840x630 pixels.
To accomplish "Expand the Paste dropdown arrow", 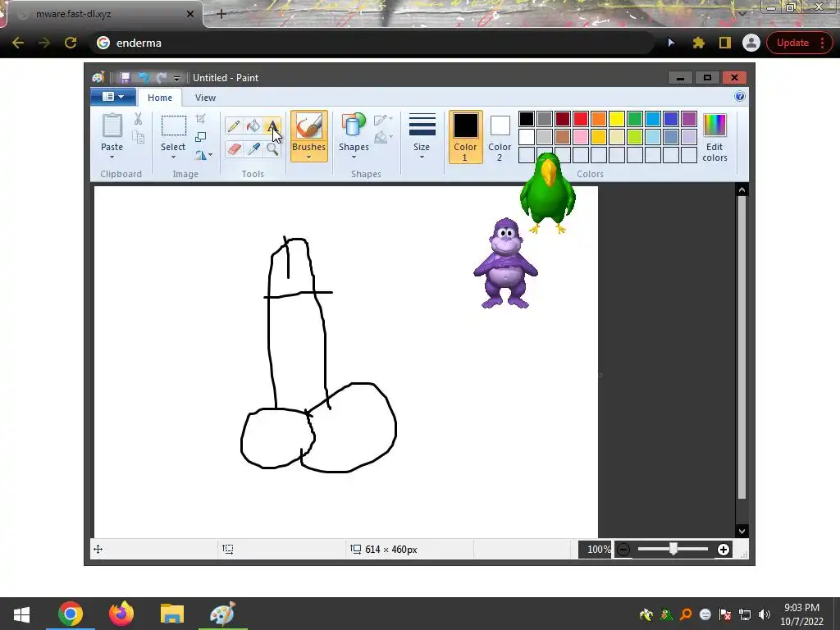I will coord(112,157).
